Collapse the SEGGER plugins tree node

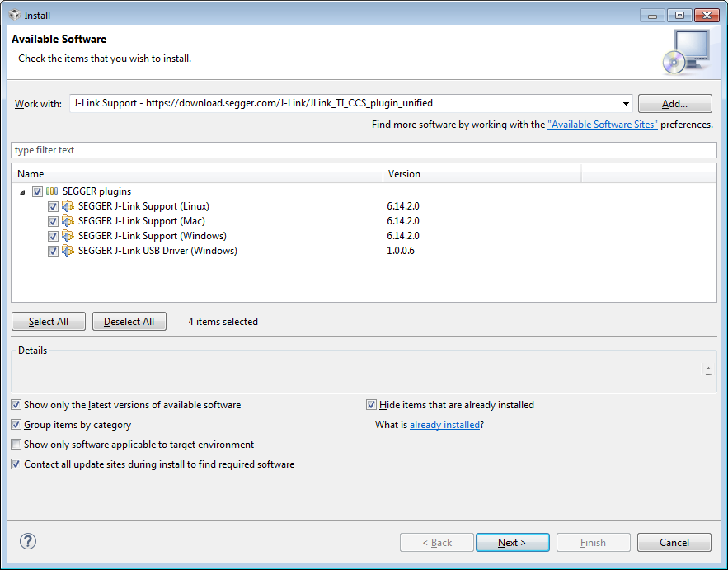pyautogui.click(x=22, y=192)
